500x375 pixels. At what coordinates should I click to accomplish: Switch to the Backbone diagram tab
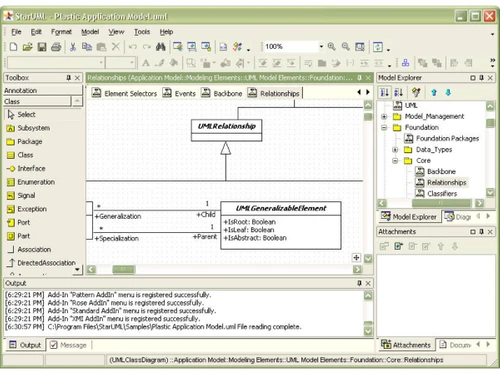222,93
